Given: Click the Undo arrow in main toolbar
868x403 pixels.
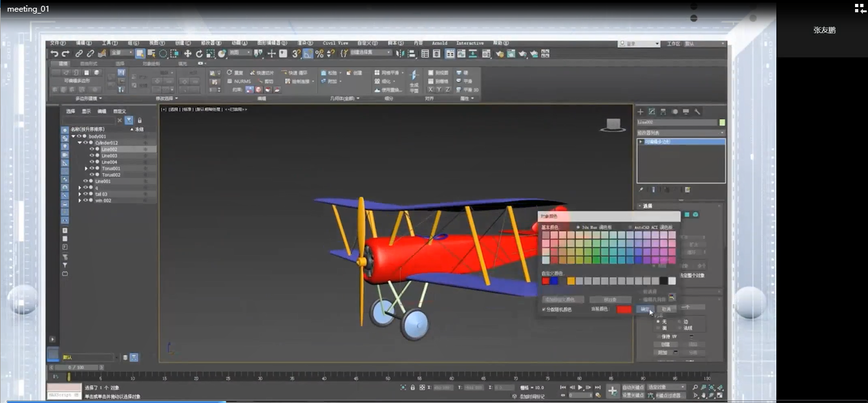Looking at the screenshot, I should [x=54, y=54].
